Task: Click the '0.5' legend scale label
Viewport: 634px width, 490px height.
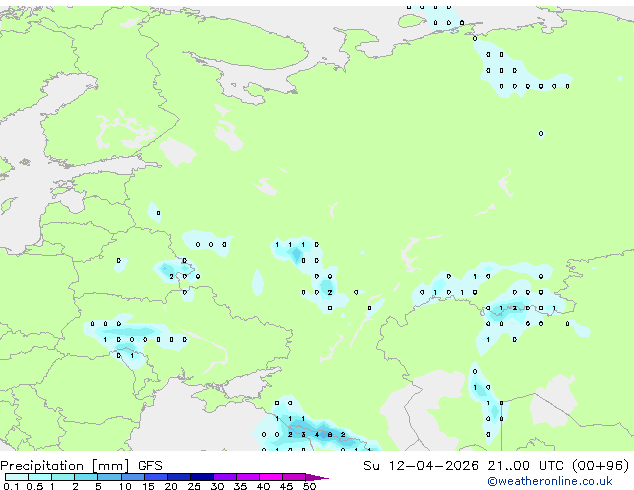Action: click(35, 486)
